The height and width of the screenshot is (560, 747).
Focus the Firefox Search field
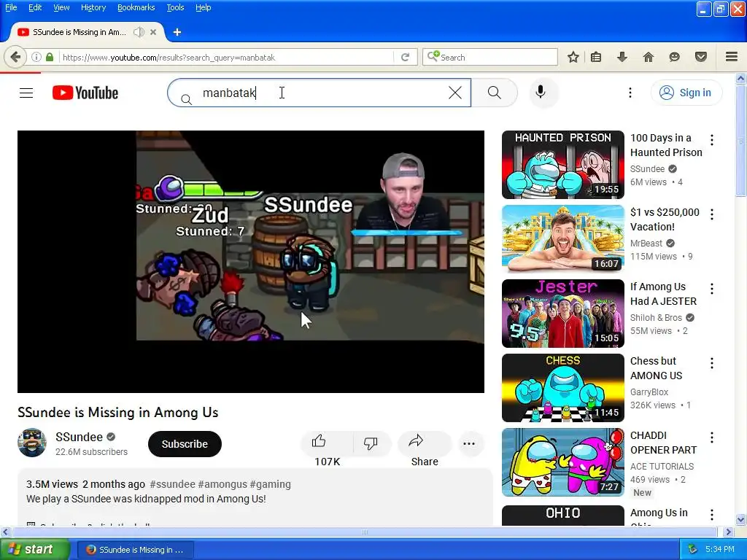tap(491, 57)
